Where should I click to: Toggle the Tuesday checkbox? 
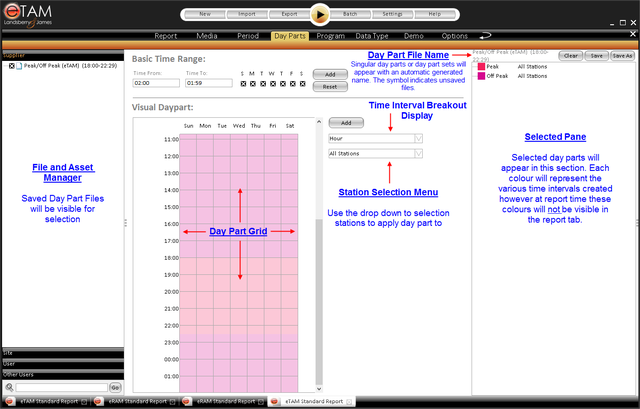263,84
